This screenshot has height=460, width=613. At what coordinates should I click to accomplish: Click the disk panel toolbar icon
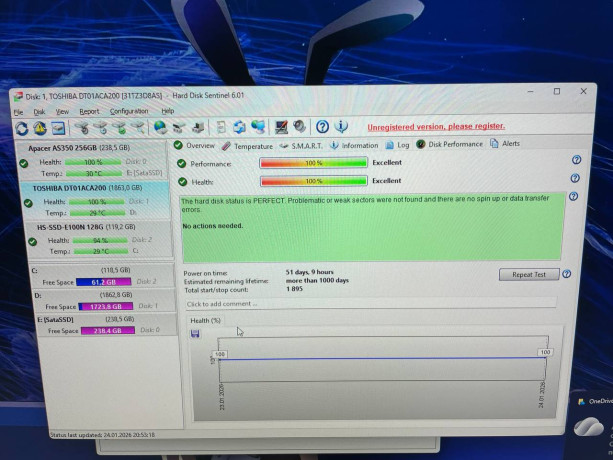pos(58,128)
